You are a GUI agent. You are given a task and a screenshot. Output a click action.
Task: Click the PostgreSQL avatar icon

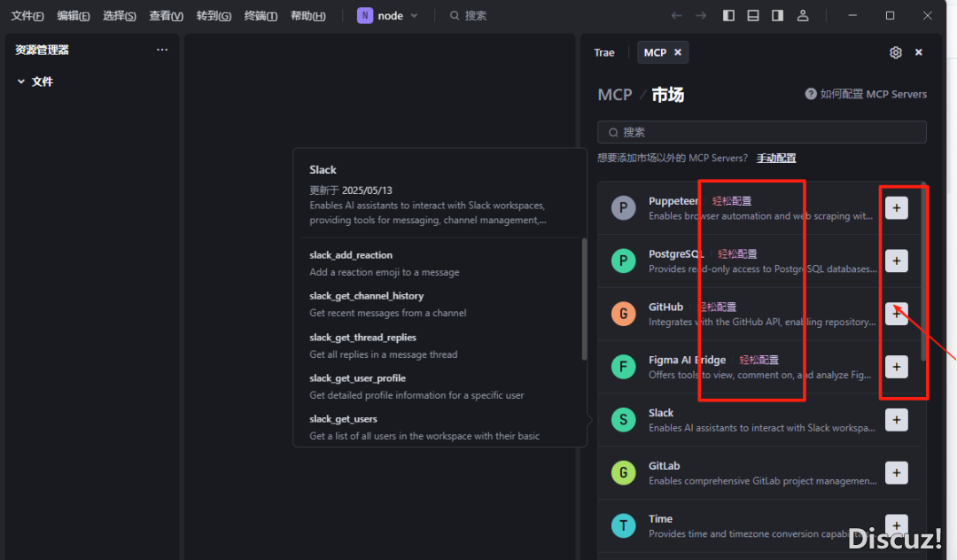click(x=623, y=261)
